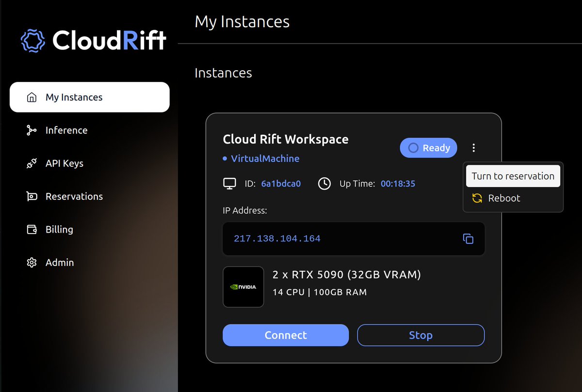This screenshot has height=392, width=582.
Task: Click the NVIDIA logo thumbnail
Action: click(x=243, y=287)
